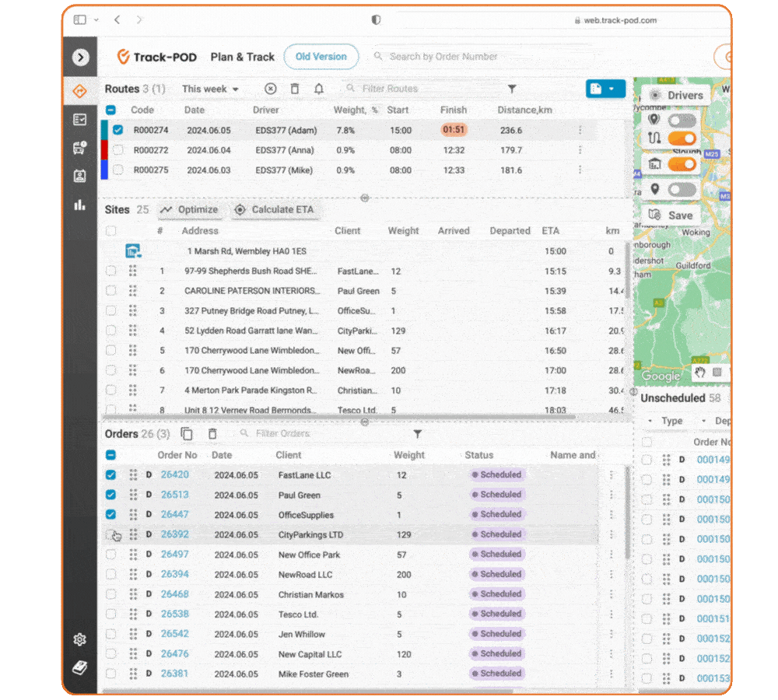
Task: Sort routes by Code column
Action: [x=142, y=110]
